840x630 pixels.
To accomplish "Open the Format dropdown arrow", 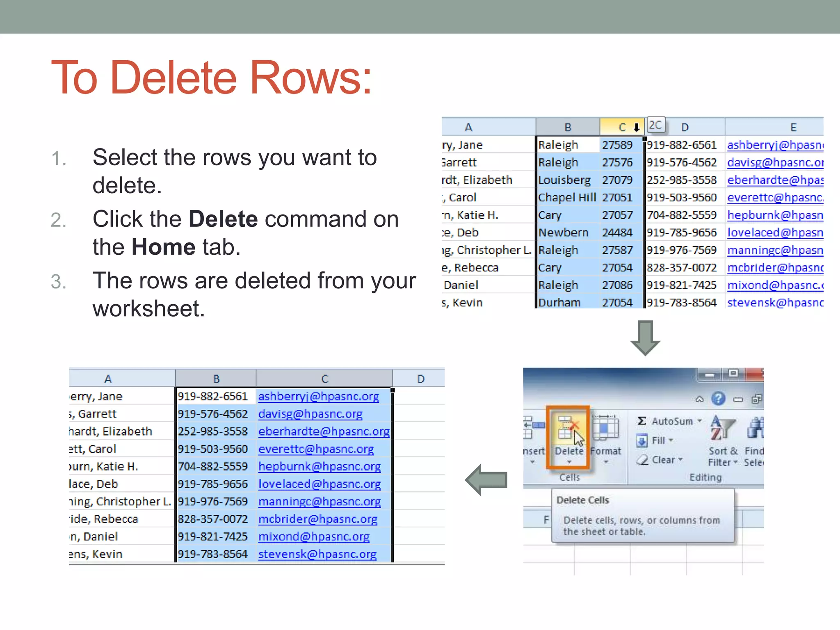I will tap(606, 462).
